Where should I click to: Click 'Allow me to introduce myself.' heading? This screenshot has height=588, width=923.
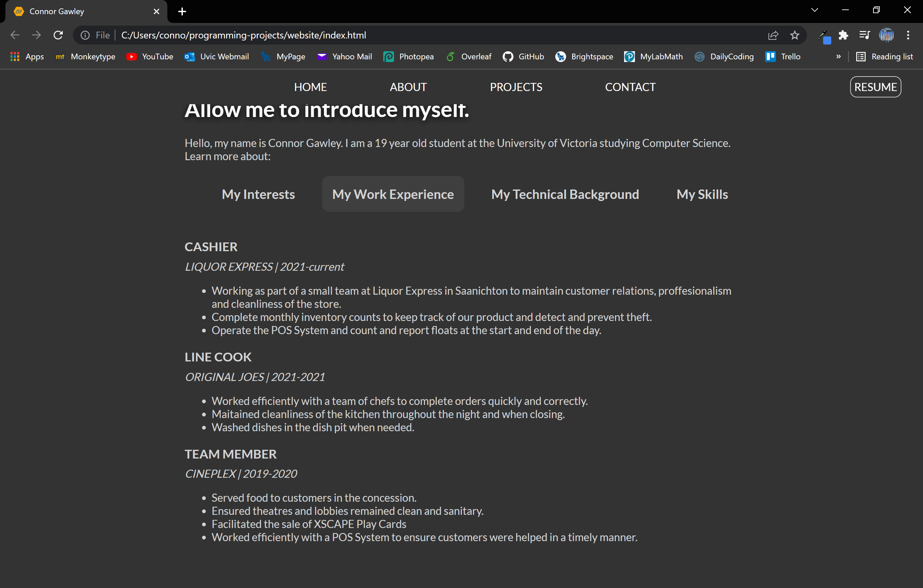(327, 110)
